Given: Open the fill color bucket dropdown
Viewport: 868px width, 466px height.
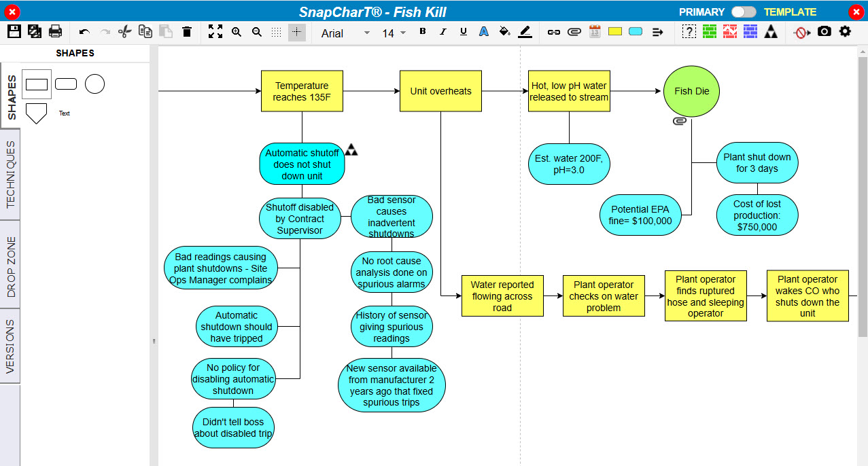Looking at the screenshot, I should (504, 31).
